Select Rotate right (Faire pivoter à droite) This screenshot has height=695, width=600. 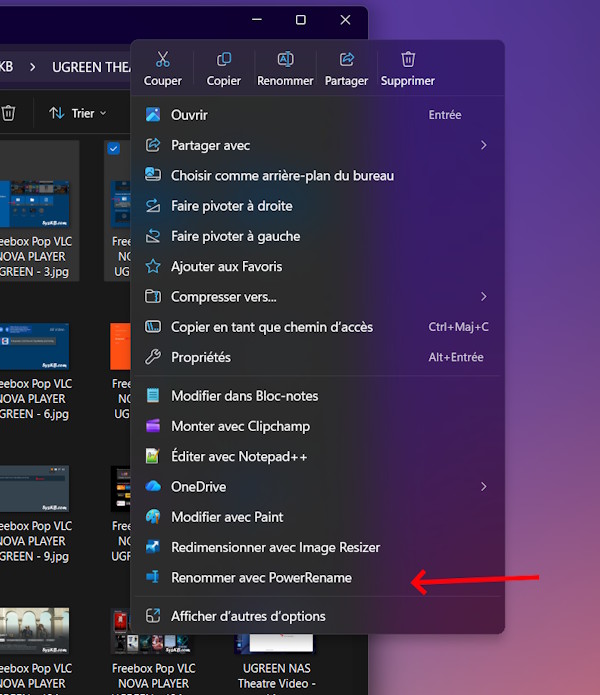tap(231, 206)
